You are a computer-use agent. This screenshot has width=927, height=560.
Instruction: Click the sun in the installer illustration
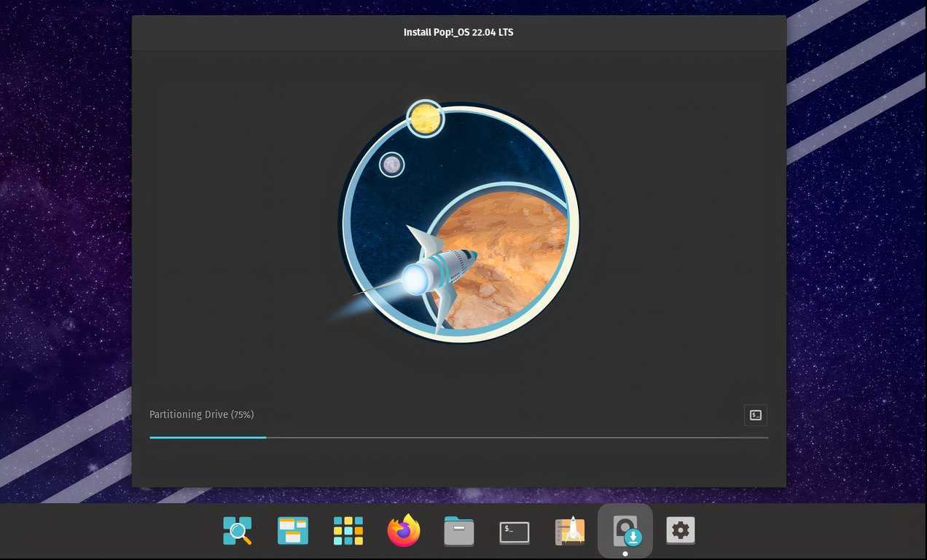click(426, 118)
